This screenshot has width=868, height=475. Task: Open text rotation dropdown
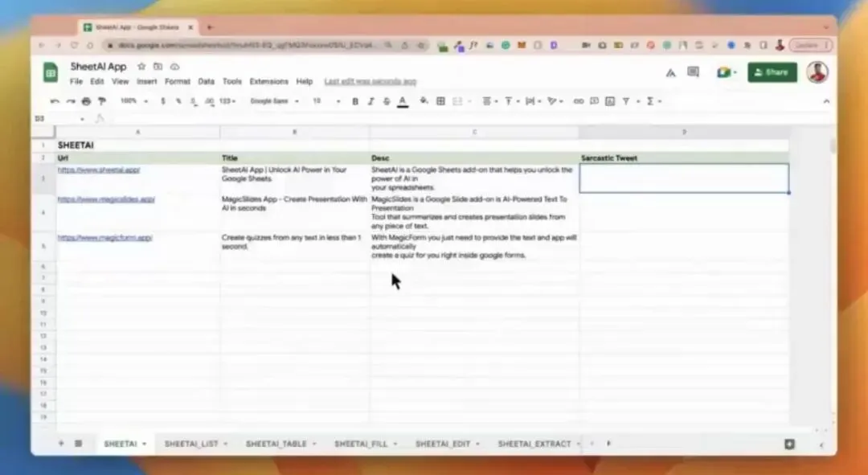point(555,101)
